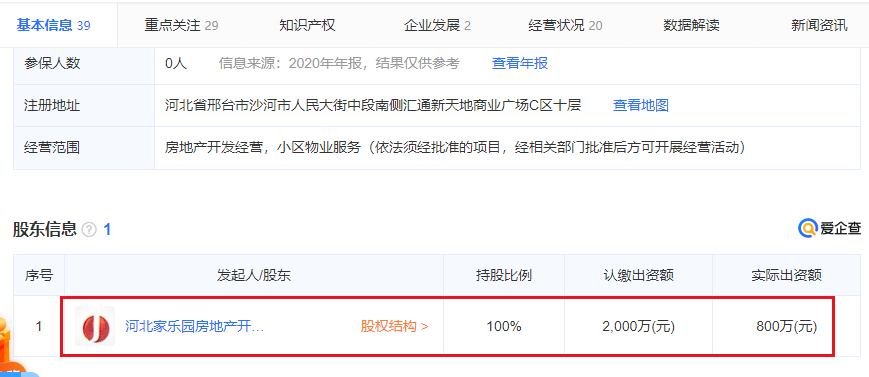
Task: Click the 序号 column header
Action: click(x=39, y=276)
